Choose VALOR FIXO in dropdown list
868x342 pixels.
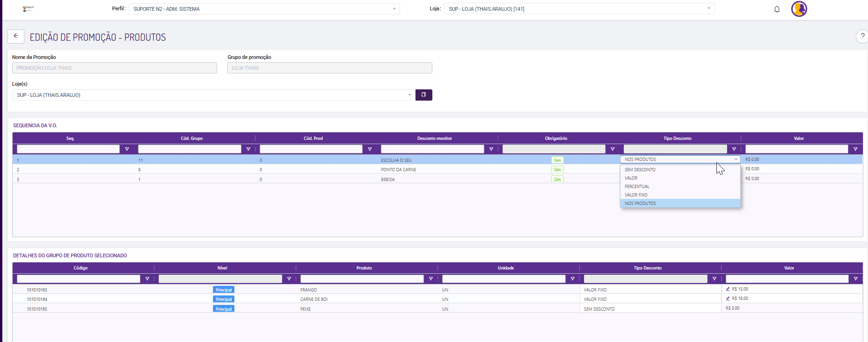click(680, 195)
